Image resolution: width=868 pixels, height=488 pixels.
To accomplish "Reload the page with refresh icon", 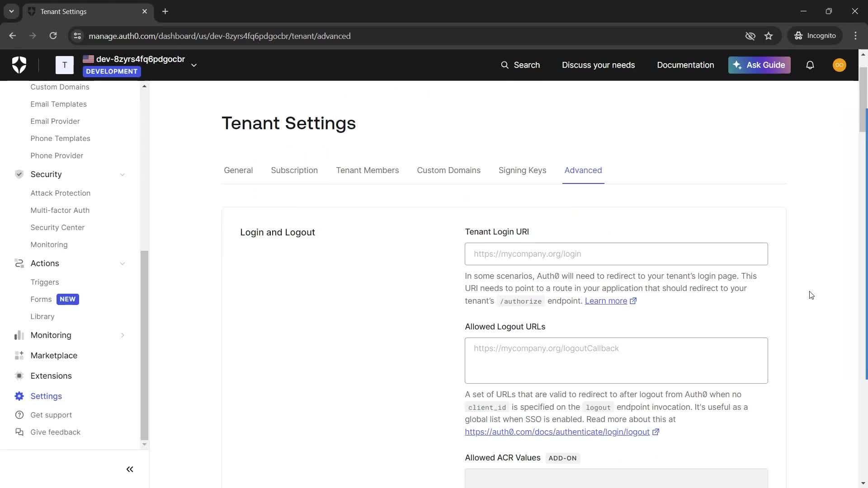I will point(53,36).
